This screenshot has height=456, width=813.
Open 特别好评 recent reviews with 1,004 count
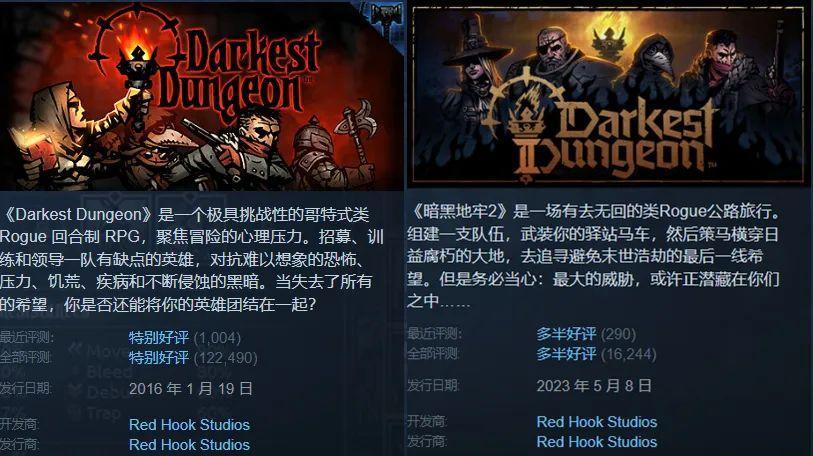159,338
